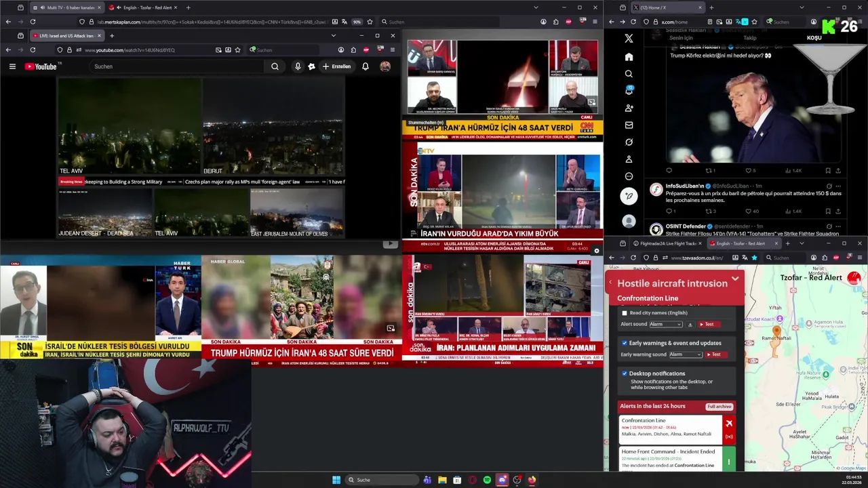
Task: Click the X logo in sidebar
Action: pyautogui.click(x=629, y=39)
